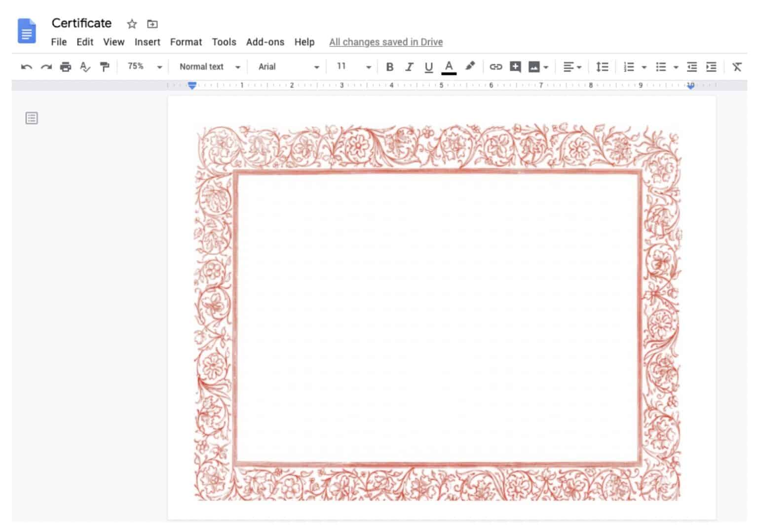Click the left indent marker on ruler
Screen dimensions: 758x532
192,85
